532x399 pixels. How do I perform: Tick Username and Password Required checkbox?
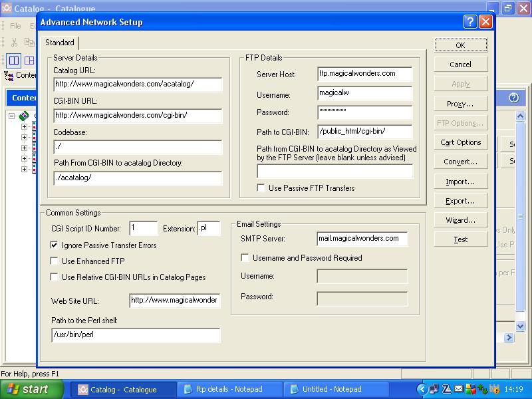tap(245, 258)
